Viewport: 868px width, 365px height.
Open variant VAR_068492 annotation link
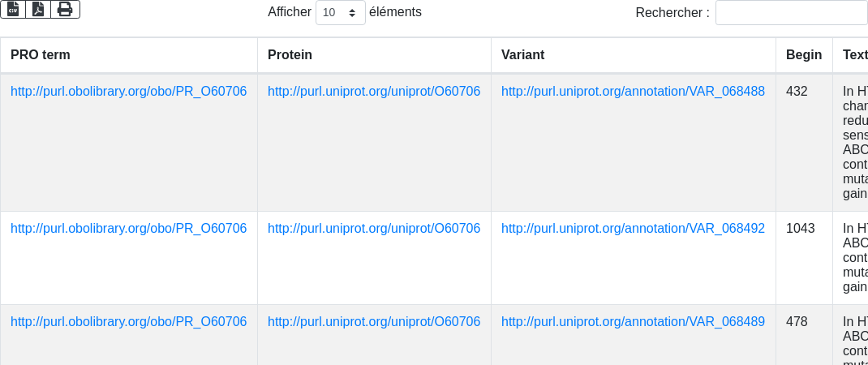click(633, 229)
